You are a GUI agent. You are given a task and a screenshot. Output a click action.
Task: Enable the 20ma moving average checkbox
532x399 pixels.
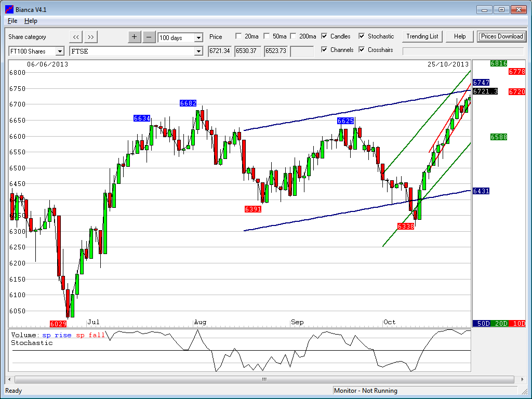pyautogui.click(x=238, y=36)
